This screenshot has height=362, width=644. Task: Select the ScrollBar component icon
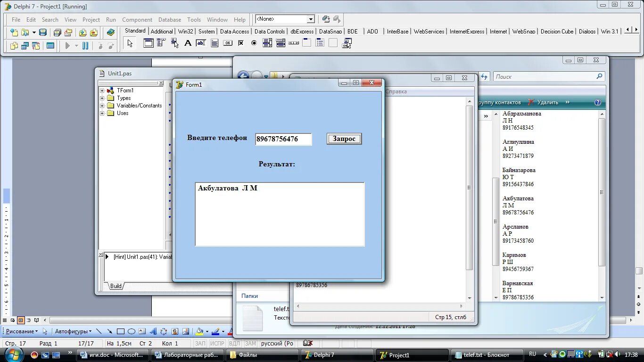pyautogui.click(x=294, y=43)
